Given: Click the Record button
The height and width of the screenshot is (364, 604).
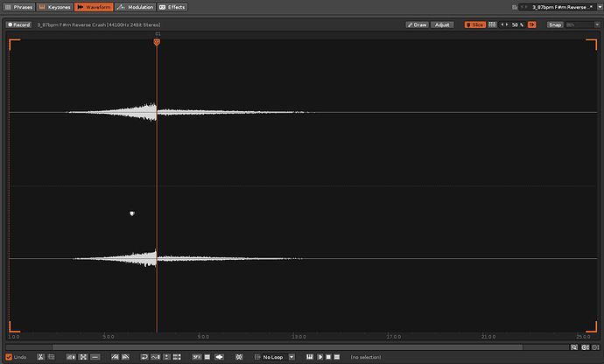Looking at the screenshot, I should (18, 24).
